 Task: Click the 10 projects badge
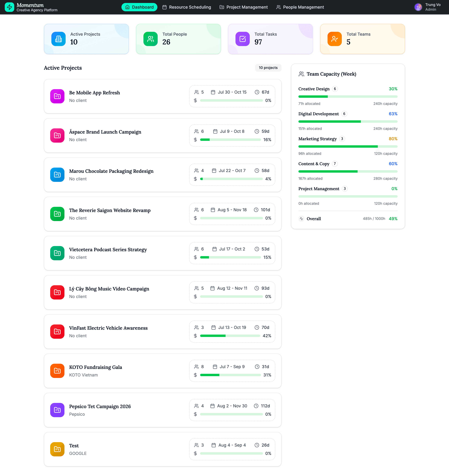(x=268, y=68)
